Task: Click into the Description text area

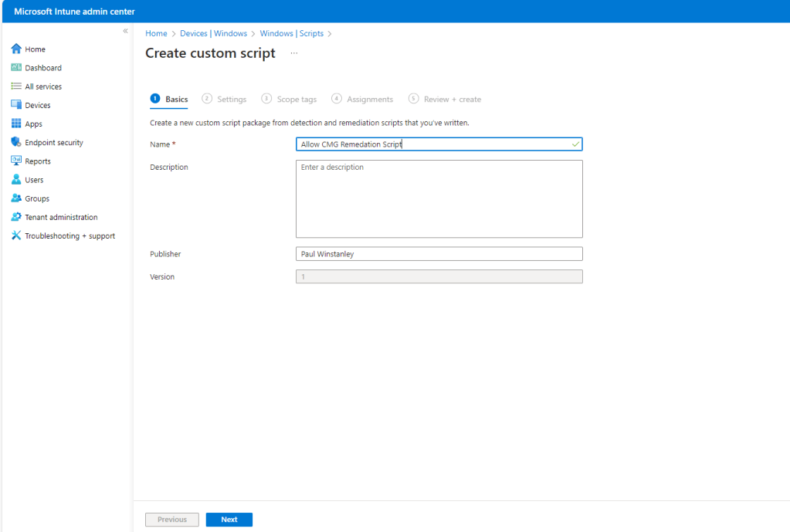Action: 439,198
